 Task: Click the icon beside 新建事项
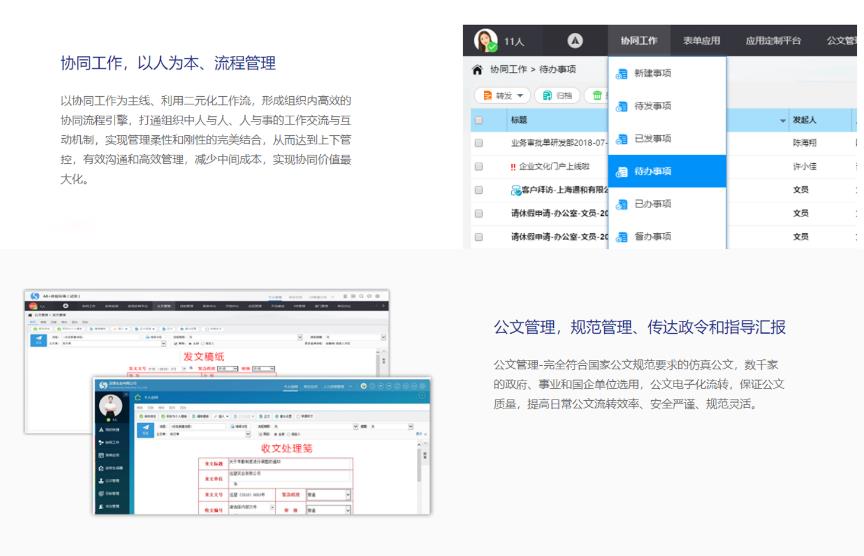pyautogui.click(x=622, y=74)
